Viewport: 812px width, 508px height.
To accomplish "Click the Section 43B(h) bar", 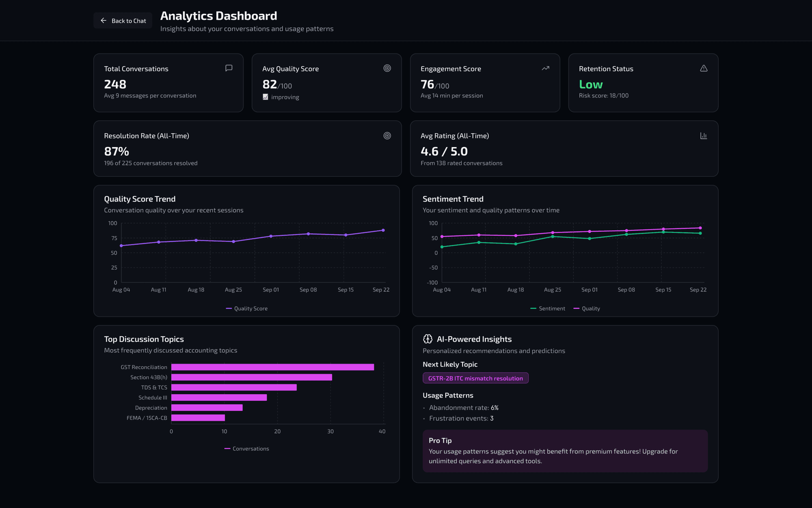I will click(252, 377).
